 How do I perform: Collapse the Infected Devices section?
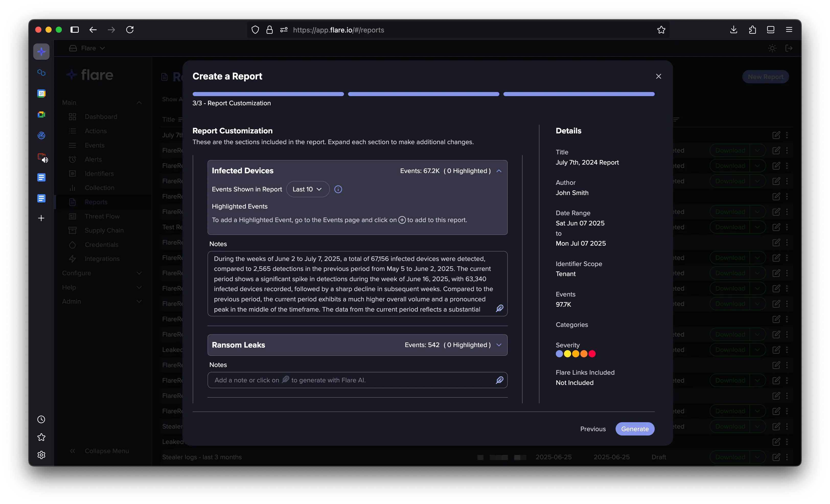[499, 171]
